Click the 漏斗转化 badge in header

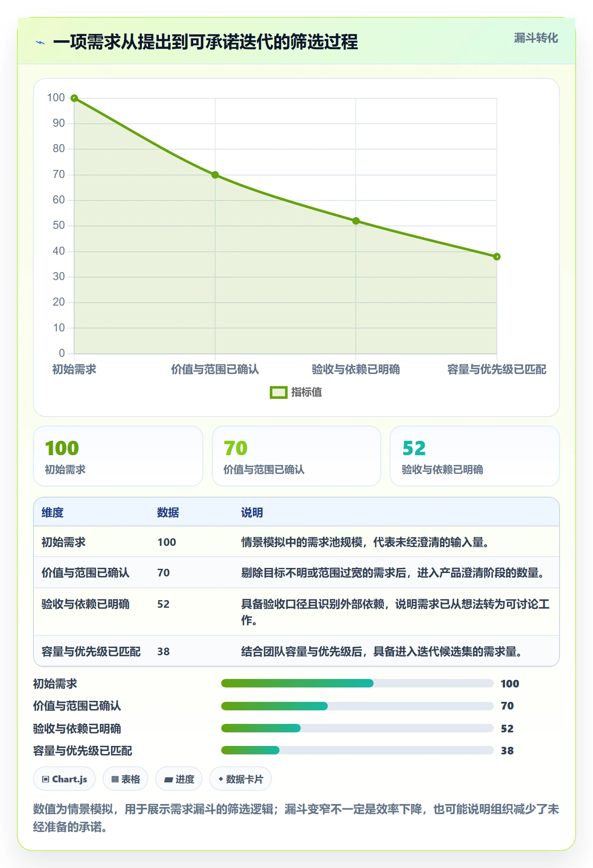point(536,38)
